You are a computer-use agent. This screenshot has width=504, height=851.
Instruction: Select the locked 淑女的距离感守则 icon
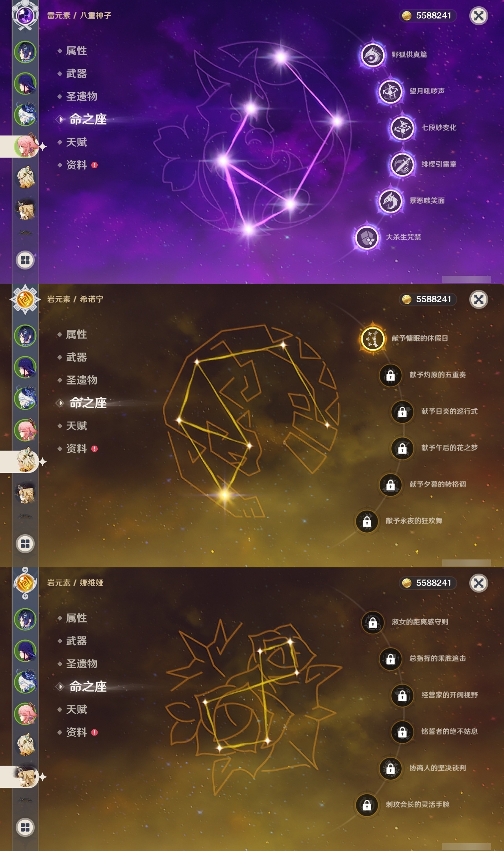point(372,622)
